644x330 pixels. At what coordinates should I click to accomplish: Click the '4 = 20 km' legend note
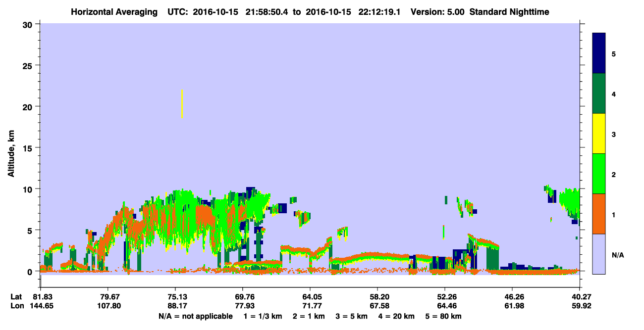(397, 316)
